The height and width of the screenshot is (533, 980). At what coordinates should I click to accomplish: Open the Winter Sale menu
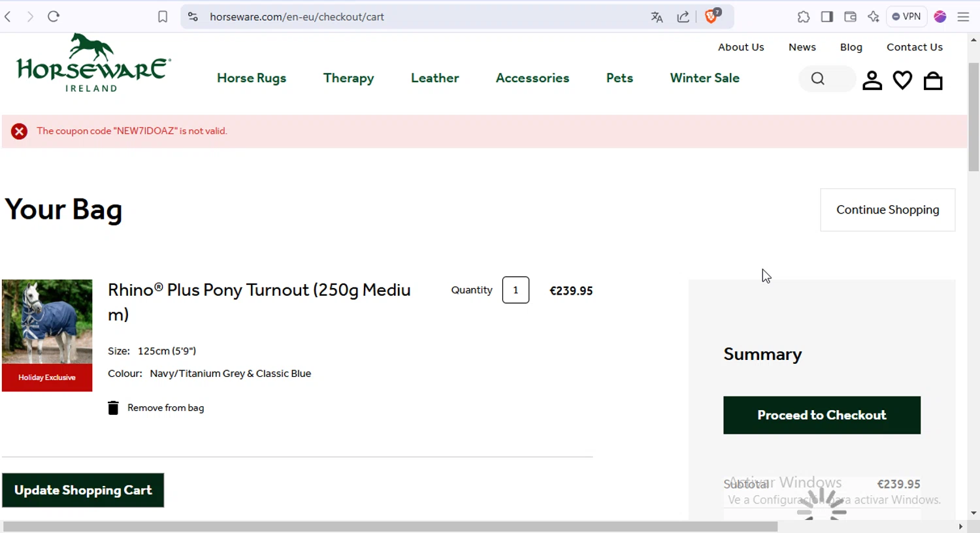point(705,78)
